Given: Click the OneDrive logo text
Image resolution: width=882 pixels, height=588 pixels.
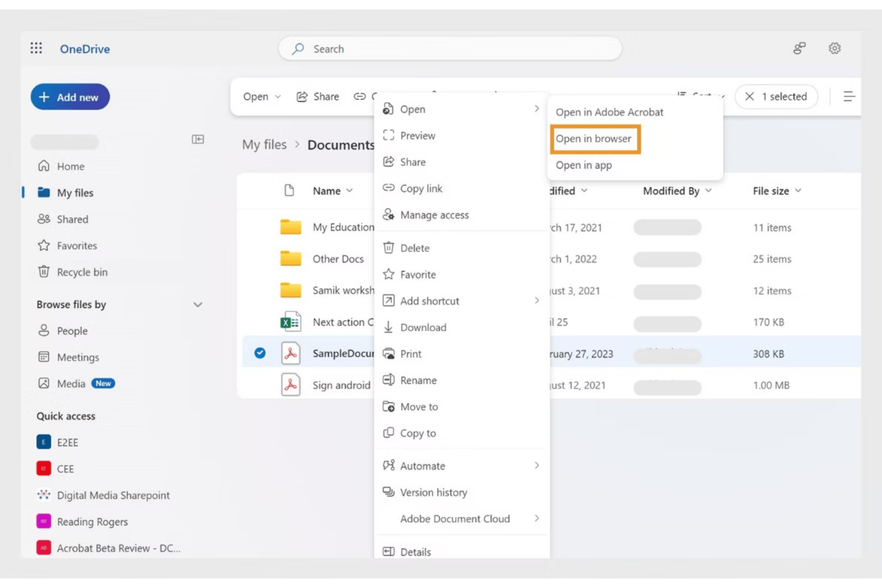Looking at the screenshot, I should (x=85, y=49).
